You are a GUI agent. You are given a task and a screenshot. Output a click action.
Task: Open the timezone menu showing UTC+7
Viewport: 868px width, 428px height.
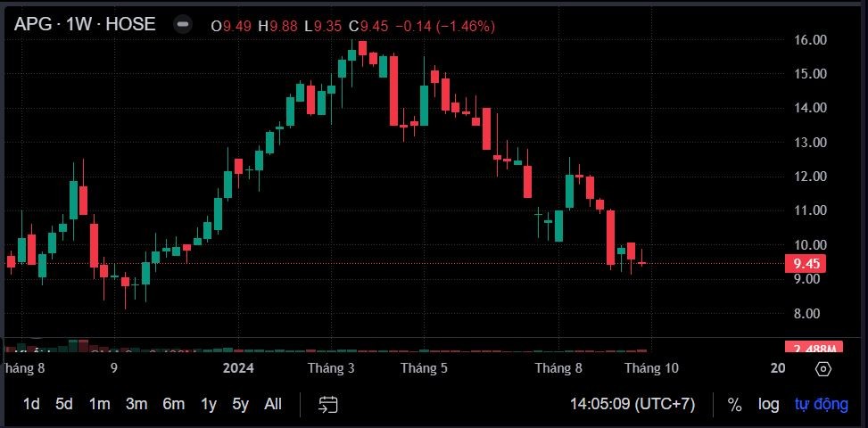coord(632,404)
